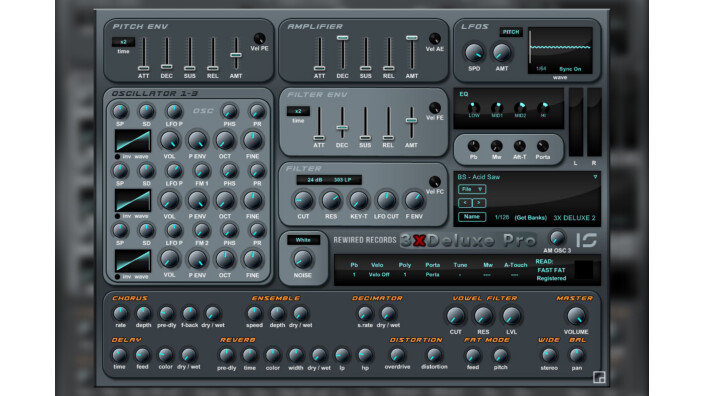
Task: Click the Vel AE knob
Action: [x=435, y=38]
